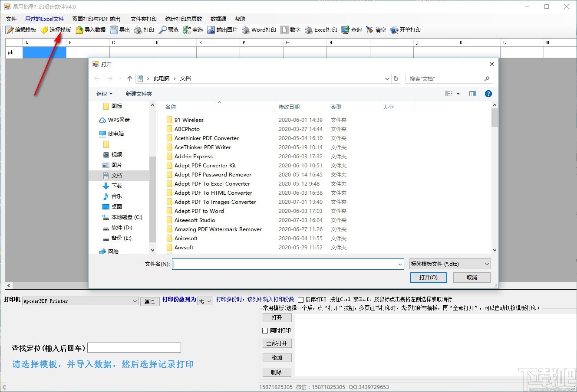Image resolution: width=577 pixels, height=392 pixels.
Task: Open the Excel打印 tool
Action: pos(320,29)
